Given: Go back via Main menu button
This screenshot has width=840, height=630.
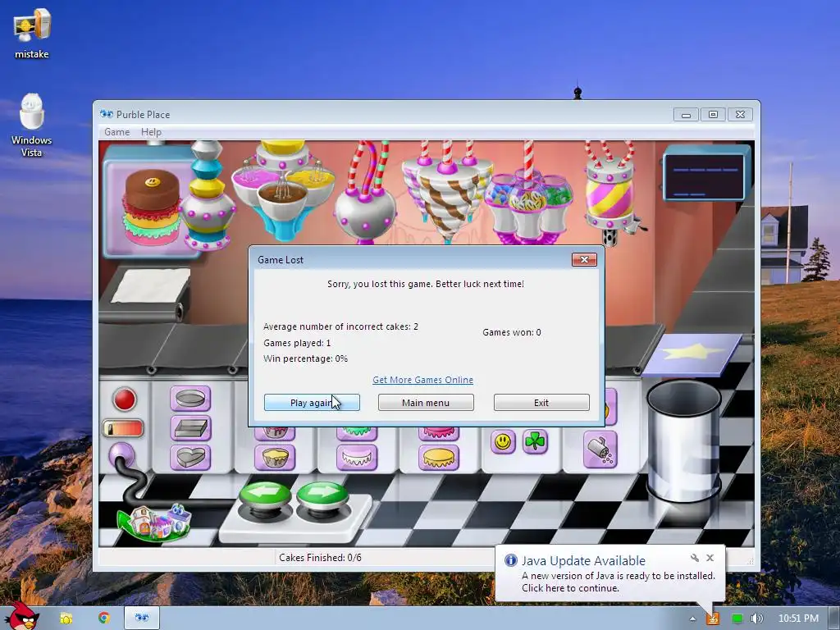Looking at the screenshot, I should 426,402.
